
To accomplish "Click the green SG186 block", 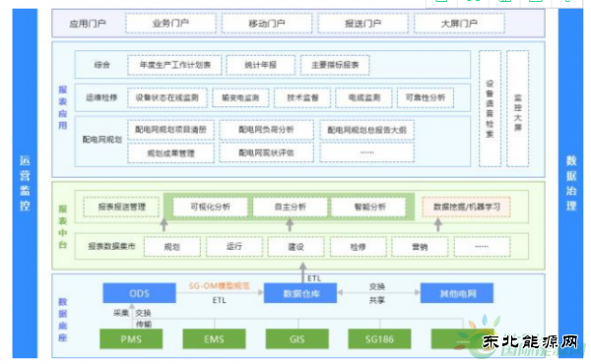I will click(379, 338).
